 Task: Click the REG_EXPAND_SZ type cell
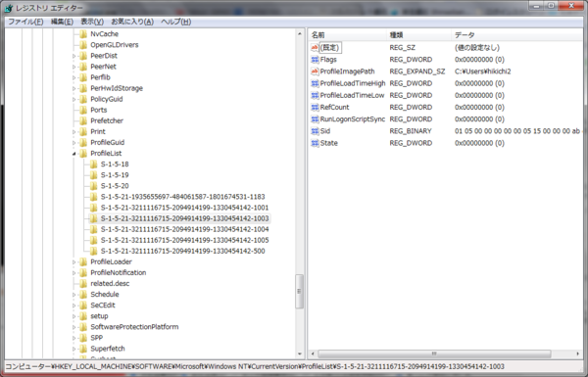417,71
